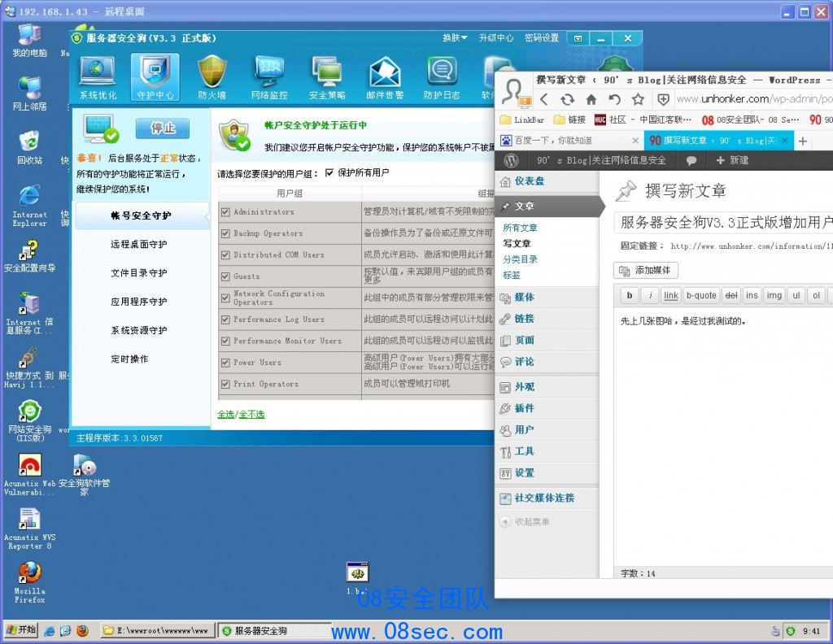Open Acunetix Web Vulnerability desktop shortcut
833x644 pixels.
(x=30, y=475)
